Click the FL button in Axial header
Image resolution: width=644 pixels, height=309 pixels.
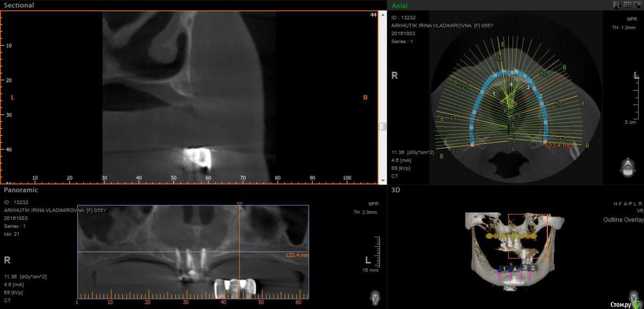coord(617,5)
